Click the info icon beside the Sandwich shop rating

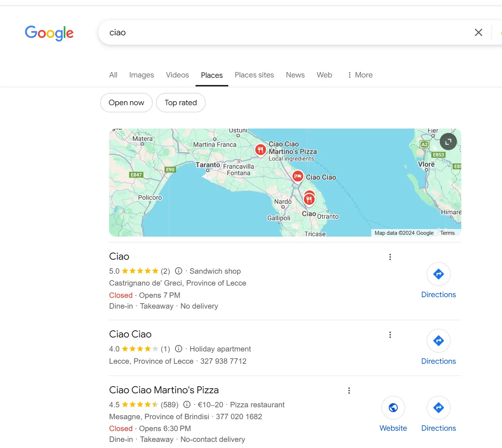click(178, 271)
